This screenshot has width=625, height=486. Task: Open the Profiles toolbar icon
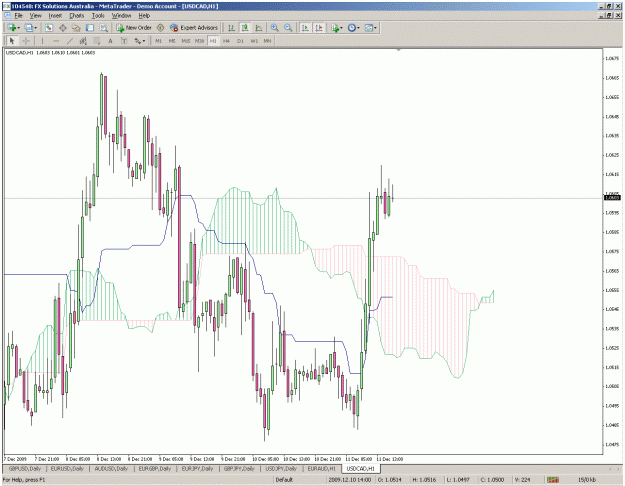[28, 28]
